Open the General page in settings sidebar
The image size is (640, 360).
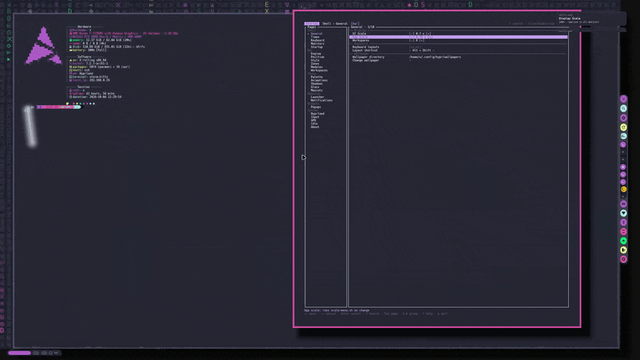tap(317, 34)
